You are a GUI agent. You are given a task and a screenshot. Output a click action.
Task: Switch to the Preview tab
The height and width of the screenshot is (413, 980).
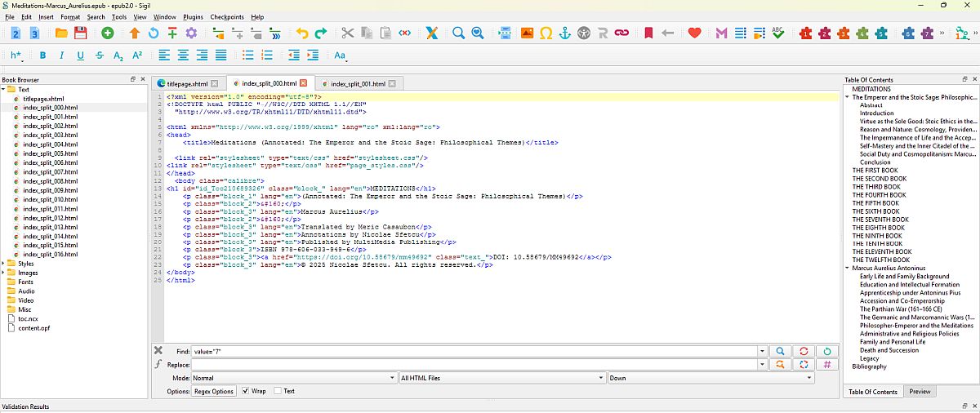pos(920,392)
